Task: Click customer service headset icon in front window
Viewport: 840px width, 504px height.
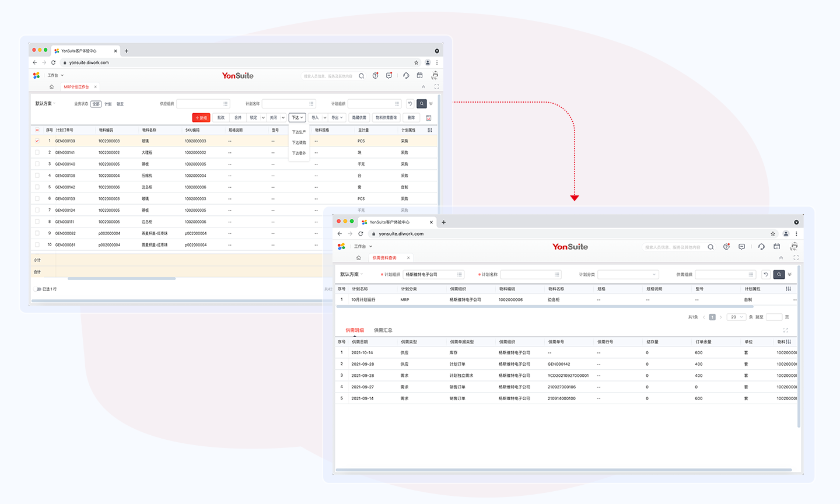Action: pos(761,247)
